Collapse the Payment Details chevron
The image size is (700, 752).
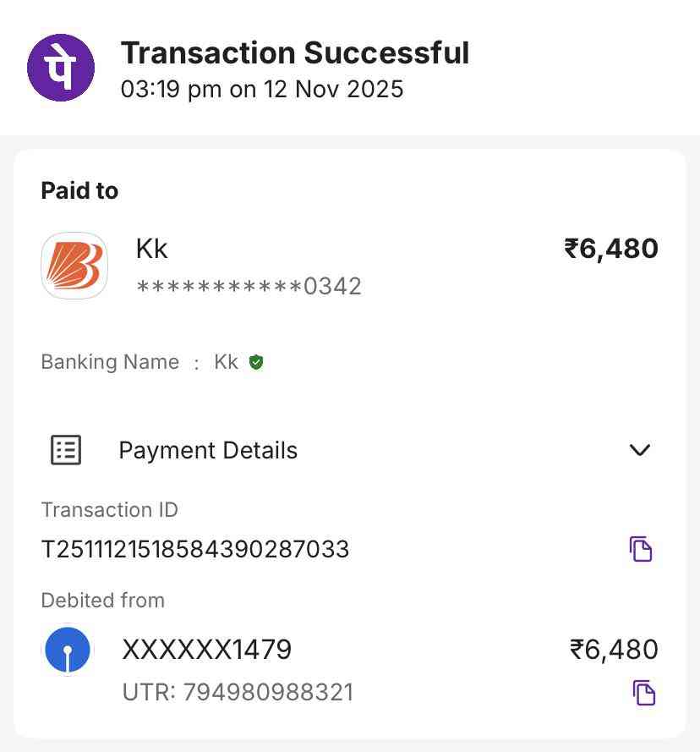click(x=640, y=450)
